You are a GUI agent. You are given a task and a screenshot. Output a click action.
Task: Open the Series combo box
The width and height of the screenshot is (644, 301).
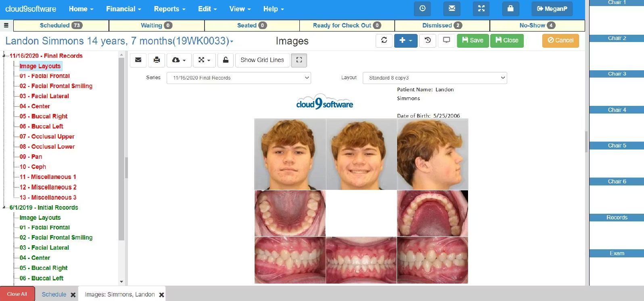point(239,78)
